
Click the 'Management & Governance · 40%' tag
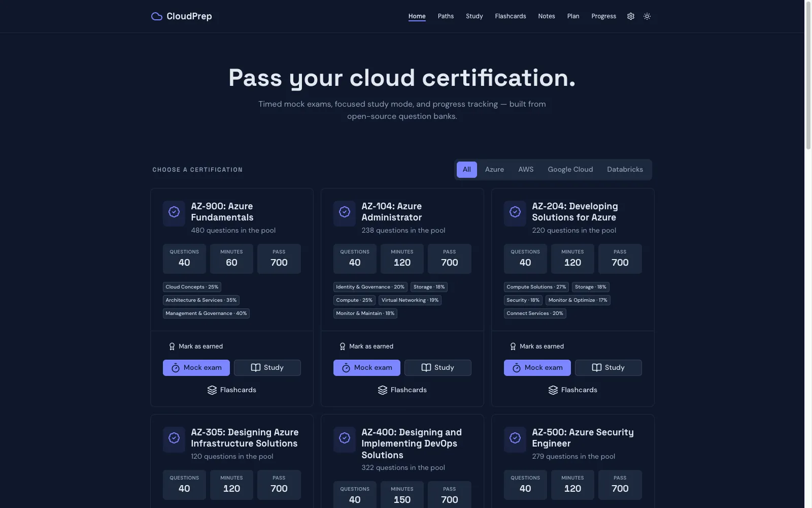pyautogui.click(x=206, y=313)
